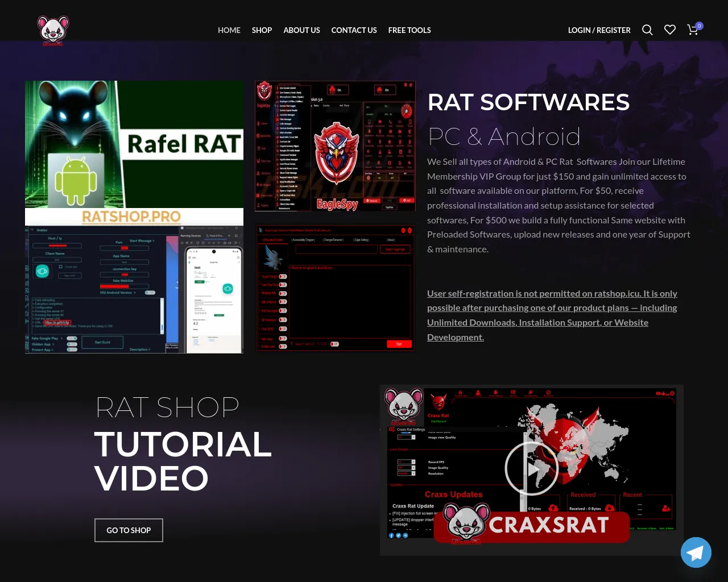This screenshot has width=728, height=582.
Task: Open the Rafel RAT image thumbnail
Action: (x=134, y=217)
